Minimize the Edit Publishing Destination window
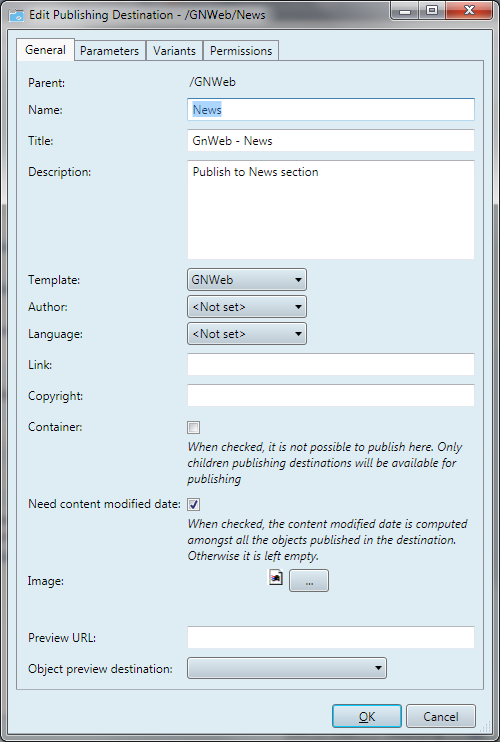Image resolution: width=500 pixels, height=742 pixels. pos(404,10)
